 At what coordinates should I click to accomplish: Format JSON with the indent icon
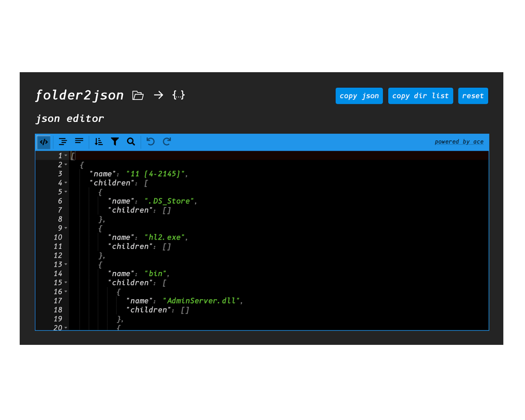[63, 142]
